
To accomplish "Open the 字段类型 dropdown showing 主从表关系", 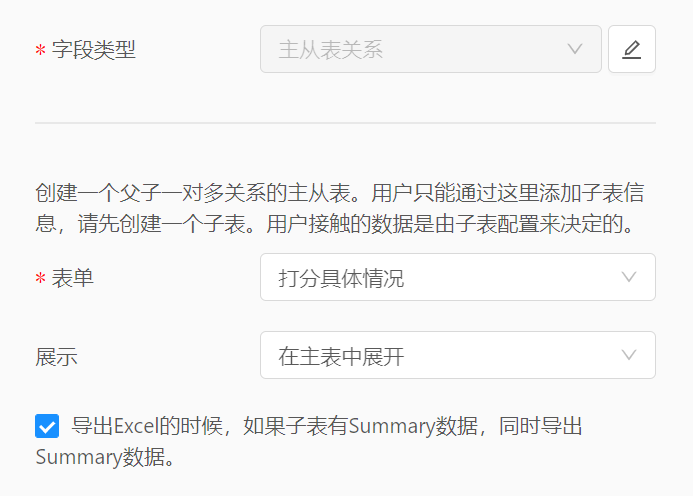I will click(x=431, y=49).
